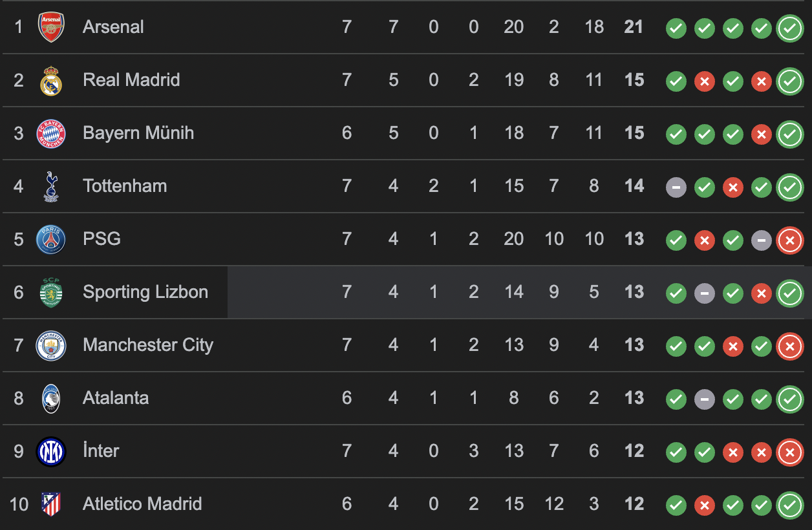The width and height of the screenshot is (812, 530).
Task: Click Arsenal's 21 points value
Action: [x=634, y=27]
